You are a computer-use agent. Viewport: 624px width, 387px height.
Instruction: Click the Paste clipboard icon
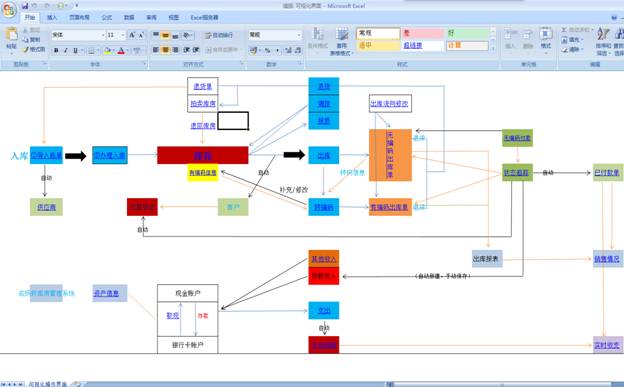click(x=12, y=35)
